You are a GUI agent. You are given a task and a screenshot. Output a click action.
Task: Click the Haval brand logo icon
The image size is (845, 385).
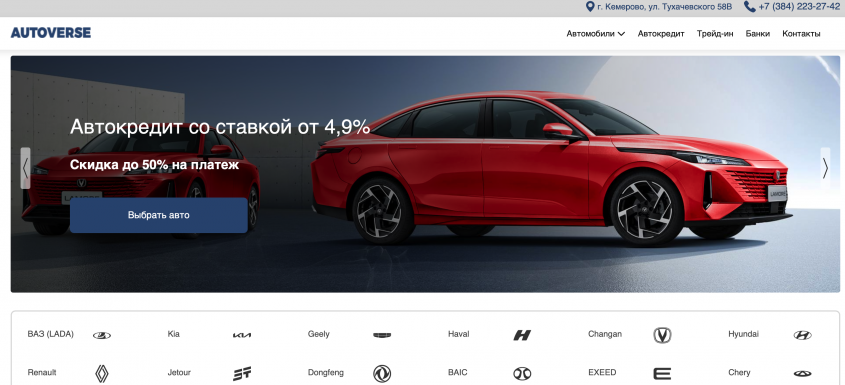[x=522, y=335]
